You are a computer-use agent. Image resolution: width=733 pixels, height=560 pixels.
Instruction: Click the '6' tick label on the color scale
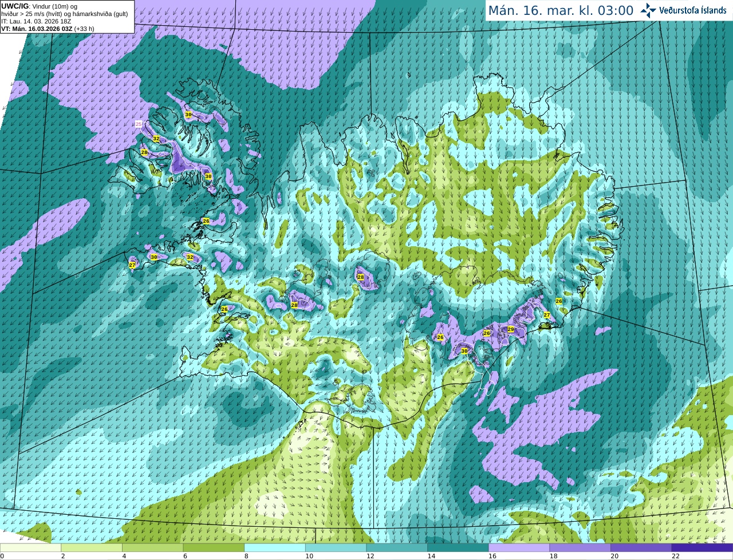click(185, 556)
